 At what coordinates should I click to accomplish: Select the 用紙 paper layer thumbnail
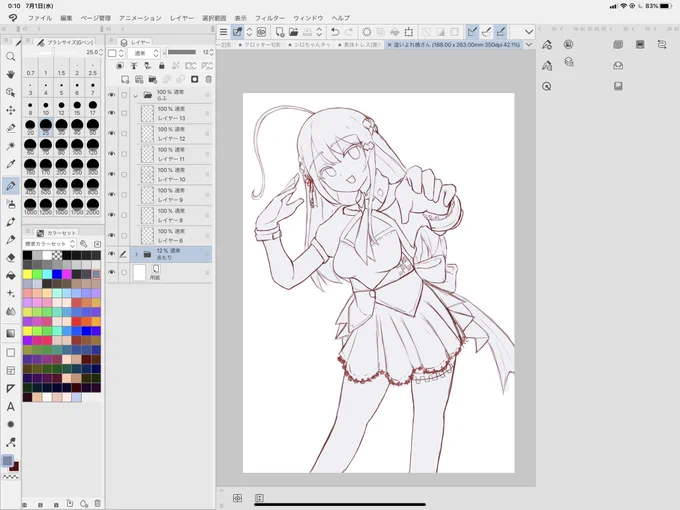click(139, 273)
